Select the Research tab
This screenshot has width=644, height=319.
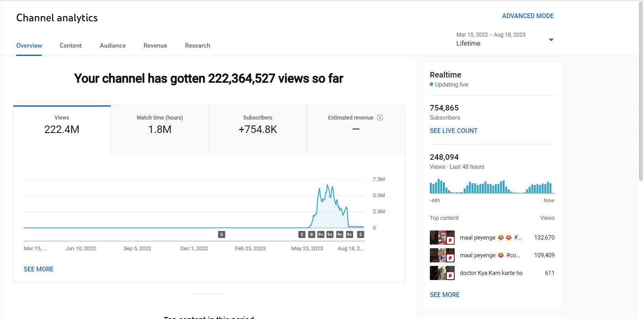pyautogui.click(x=197, y=46)
